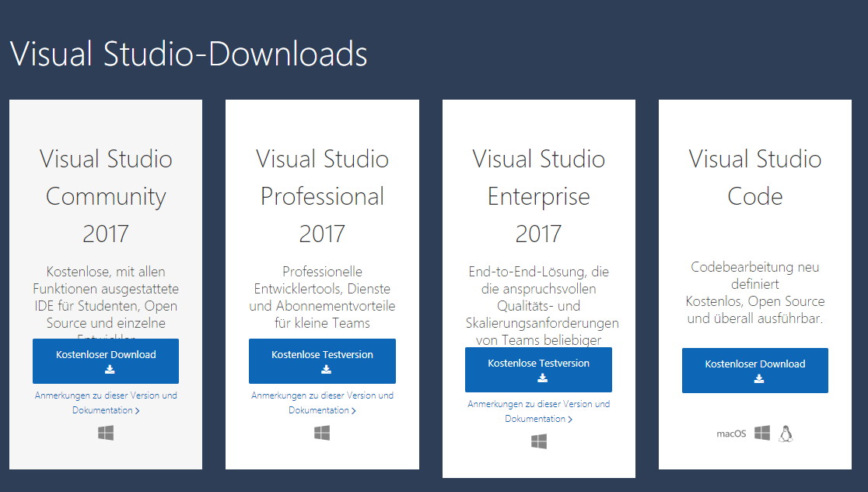Open Enterprise 'Anmerkungen zu dieser Version' link
This screenshot has width=868, height=492.
(539, 411)
